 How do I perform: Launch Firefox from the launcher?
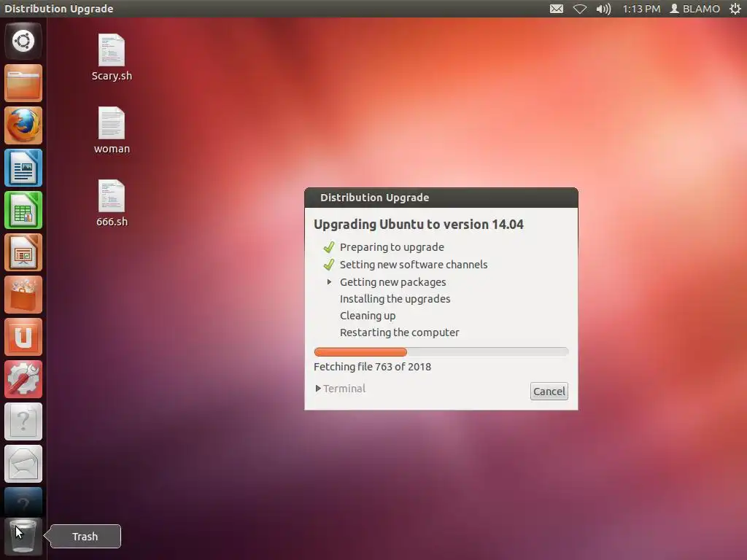tap(23, 125)
